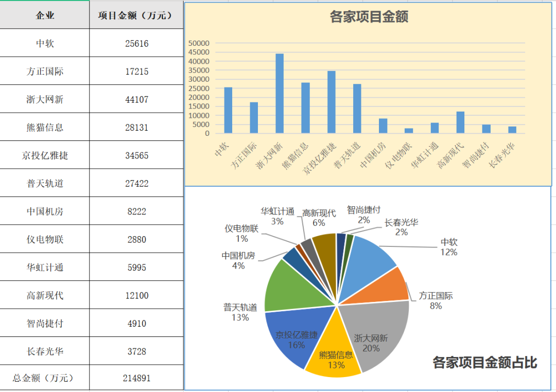Click the 华虹计通 table cell
Image resolution: width=556 pixels, height=392 pixels.
coord(45,267)
